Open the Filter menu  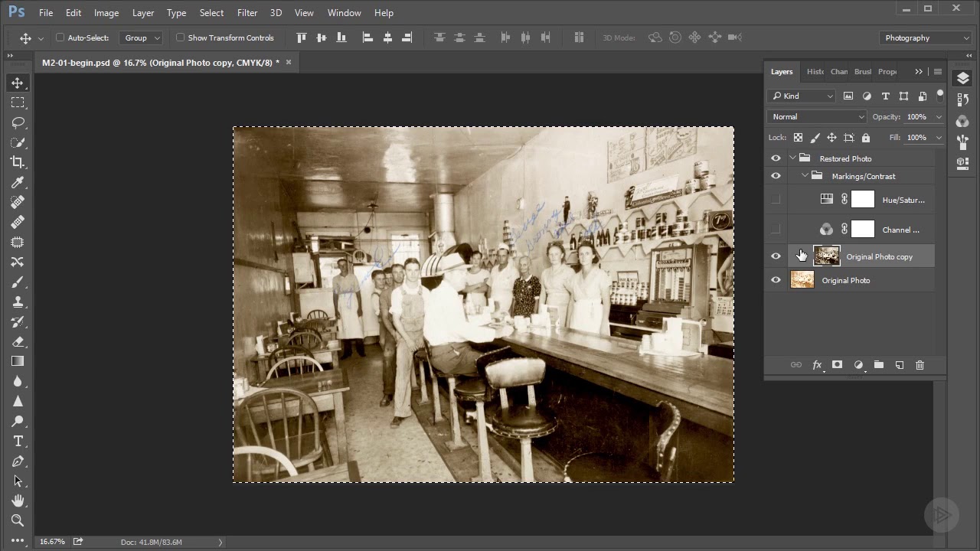coord(247,13)
